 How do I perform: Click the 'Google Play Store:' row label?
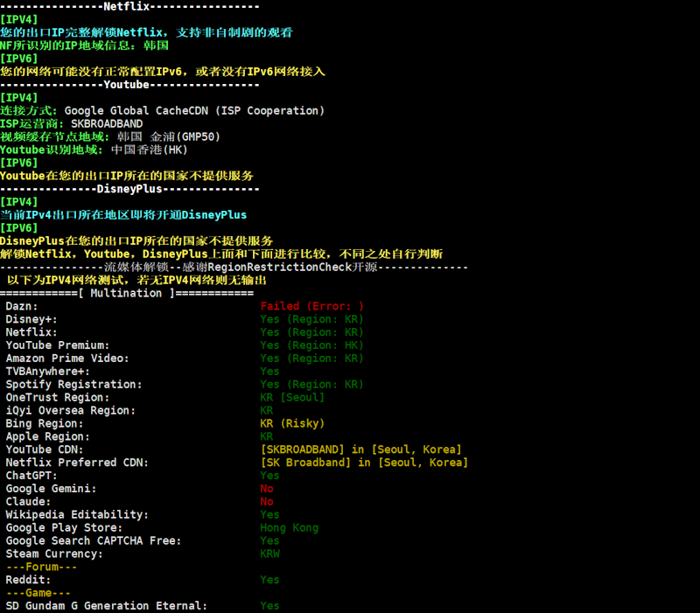pyautogui.click(x=64, y=528)
